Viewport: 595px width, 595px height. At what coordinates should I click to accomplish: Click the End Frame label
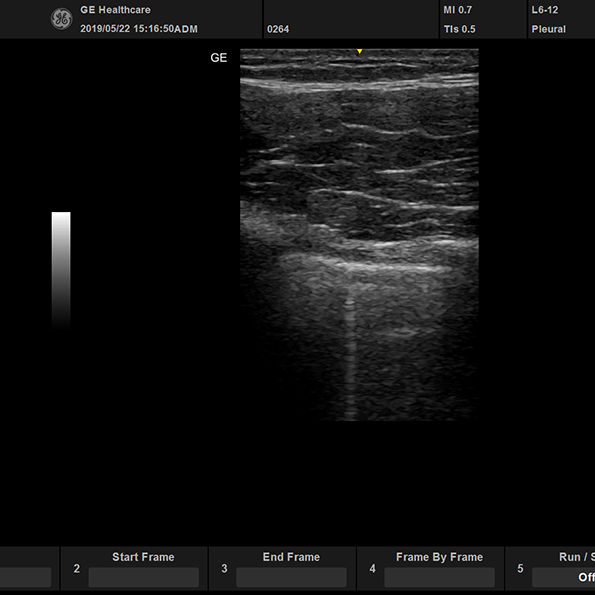[291, 557]
